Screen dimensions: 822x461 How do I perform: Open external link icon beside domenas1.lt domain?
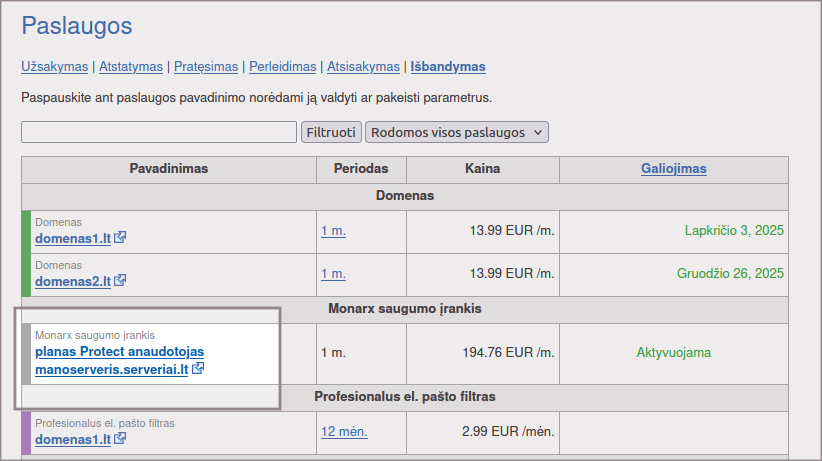pyautogui.click(x=120, y=239)
